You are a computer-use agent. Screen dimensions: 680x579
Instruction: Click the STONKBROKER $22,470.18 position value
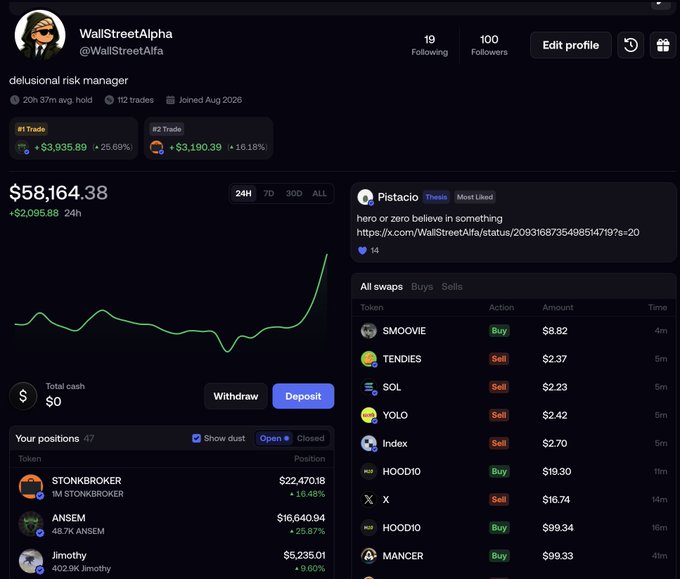[x=302, y=481]
